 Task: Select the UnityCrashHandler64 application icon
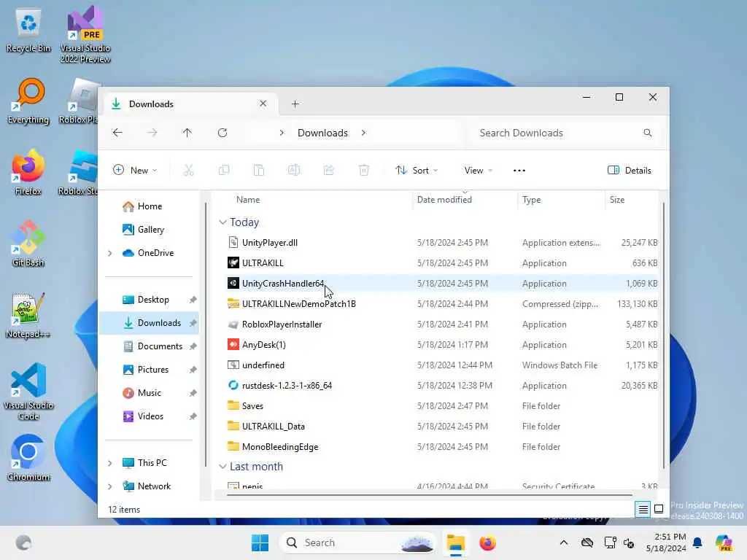point(233,284)
